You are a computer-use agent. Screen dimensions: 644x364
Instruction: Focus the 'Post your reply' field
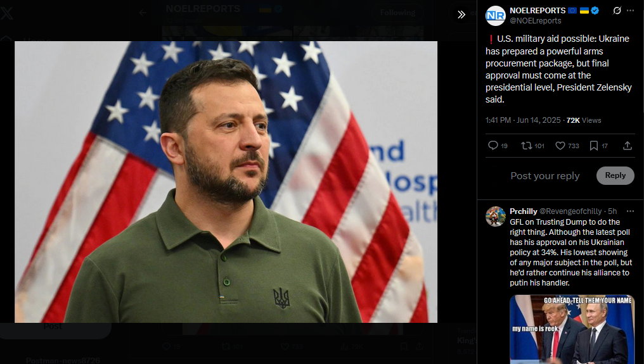[545, 176]
